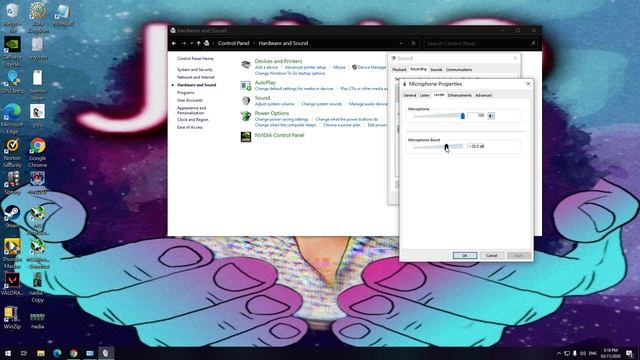Switch to Sounds tab in Sound window
The width and height of the screenshot is (640, 360).
(x=436, y=70)
